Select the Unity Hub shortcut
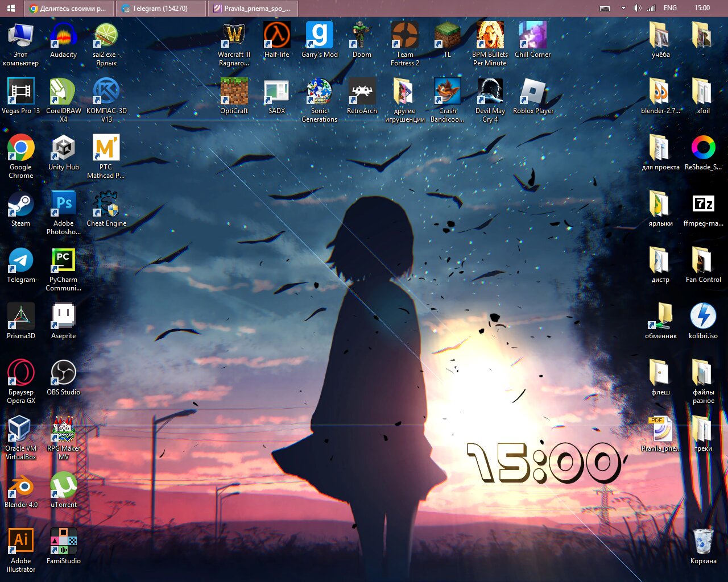Viewport: 728px width, 582px height. point(63,153)
